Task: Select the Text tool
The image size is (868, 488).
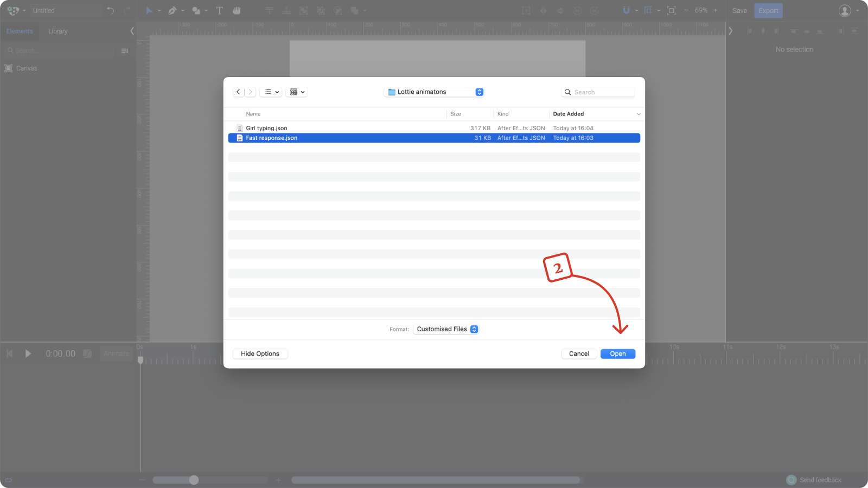Action: (x=219, y=10)
